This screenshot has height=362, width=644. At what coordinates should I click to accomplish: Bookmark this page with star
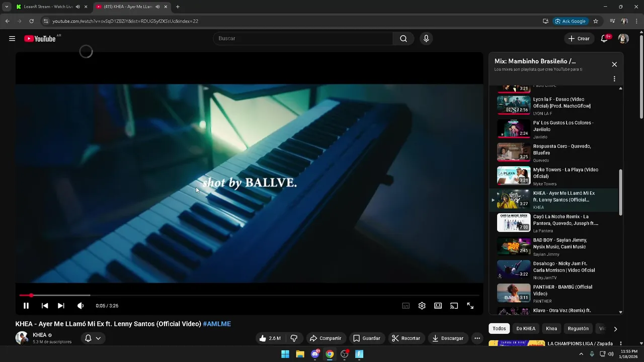(x=596, y=21)
